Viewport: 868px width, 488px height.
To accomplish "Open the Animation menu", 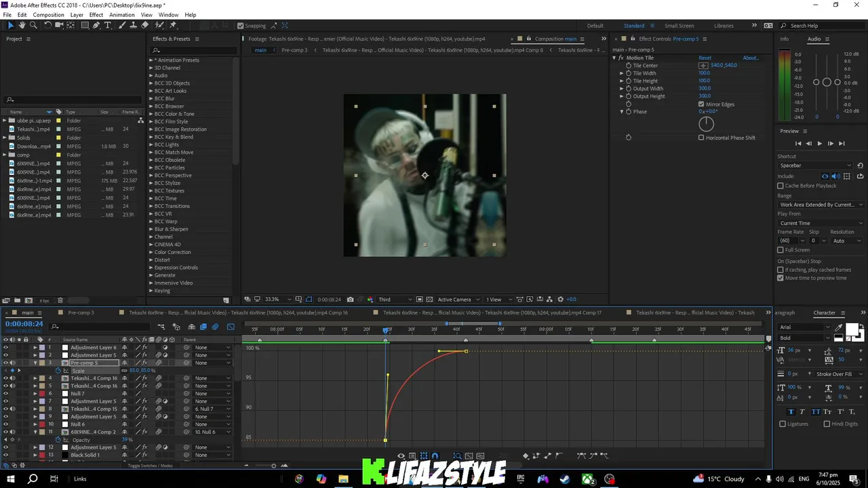I will [122, 15].
